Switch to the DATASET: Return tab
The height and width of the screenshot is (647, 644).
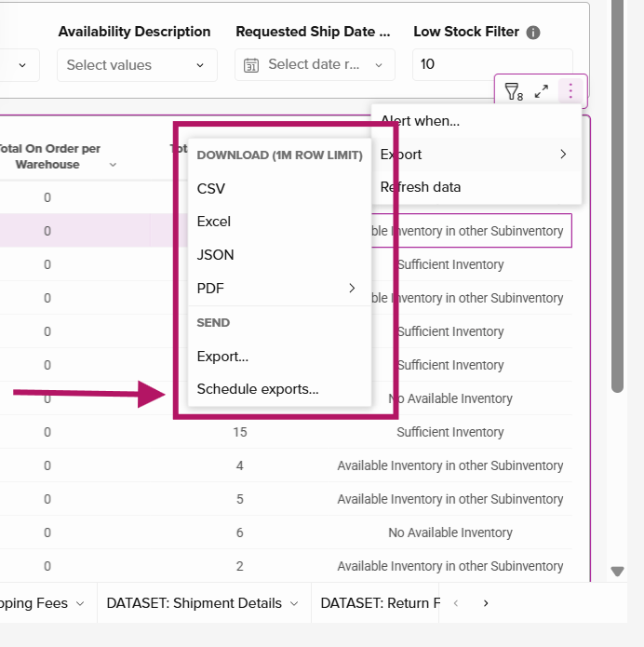coord(381,603)
